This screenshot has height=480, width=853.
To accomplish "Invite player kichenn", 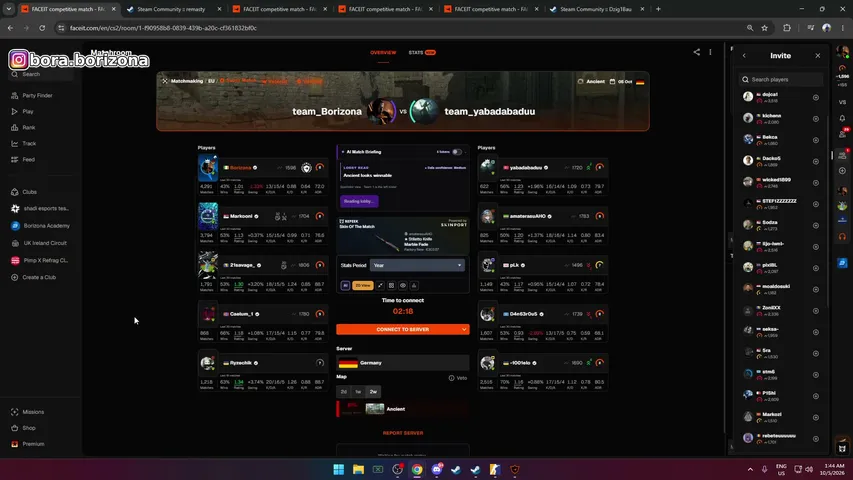I will tap(815, 119).
